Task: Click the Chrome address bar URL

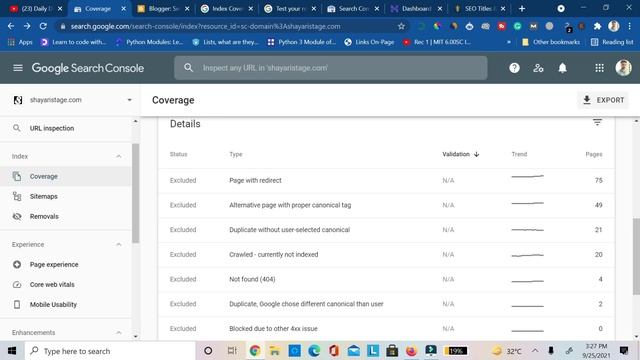Action: [x=205, y=26]
